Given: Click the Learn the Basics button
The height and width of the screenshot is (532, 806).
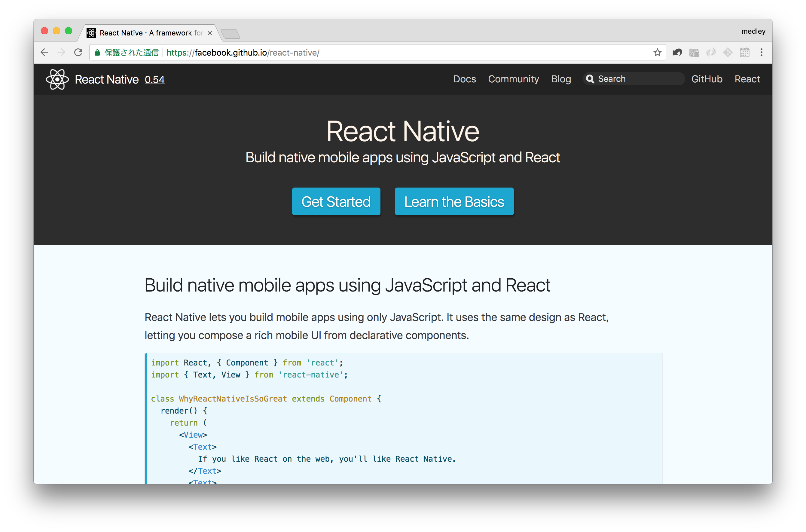Looking at the screenshot, I should [454, 202].
